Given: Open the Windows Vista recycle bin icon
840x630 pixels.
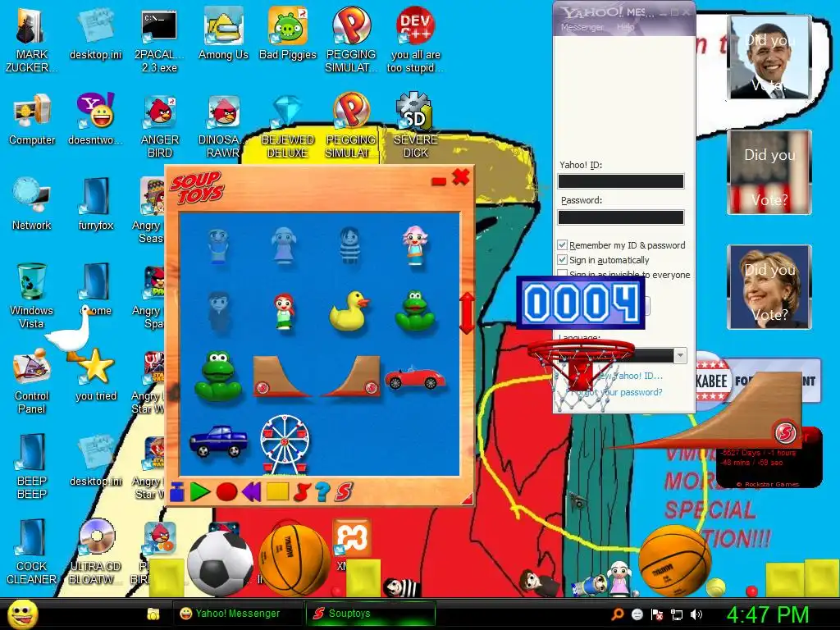Looking at the screenshot, I should 32,295.
